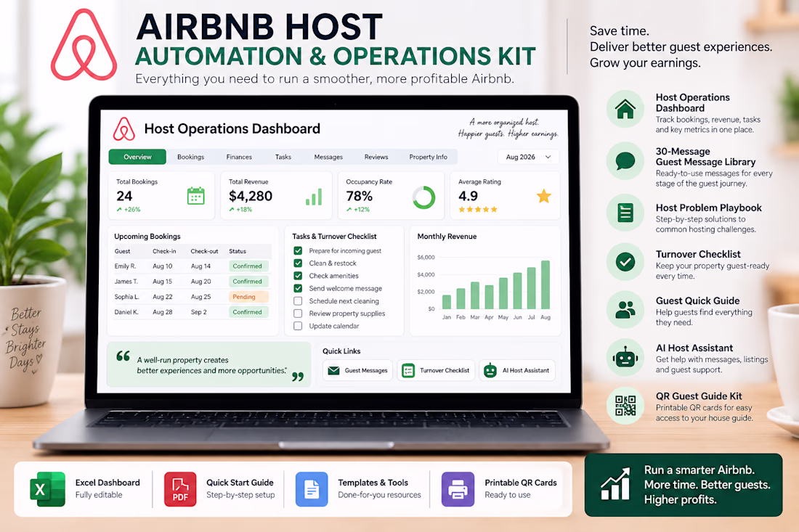Click the large Airbnb logo in the header
The height and width of the screenshot is (532, 799).
pyautogui.click(x=84, y=45)
